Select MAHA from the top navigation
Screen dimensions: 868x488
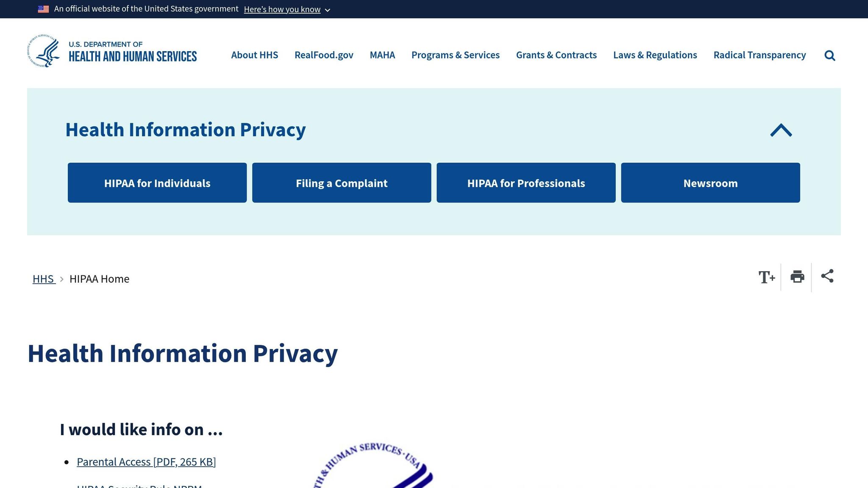pos(382,55)
